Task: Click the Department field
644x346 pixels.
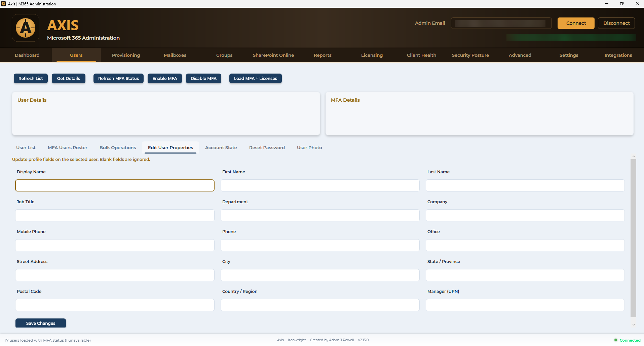Action: [320, 215]
